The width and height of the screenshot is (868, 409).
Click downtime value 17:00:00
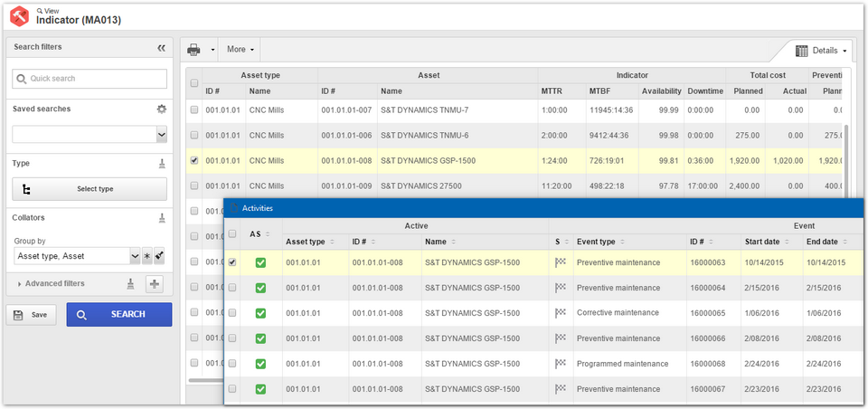(x=703, y=185)
